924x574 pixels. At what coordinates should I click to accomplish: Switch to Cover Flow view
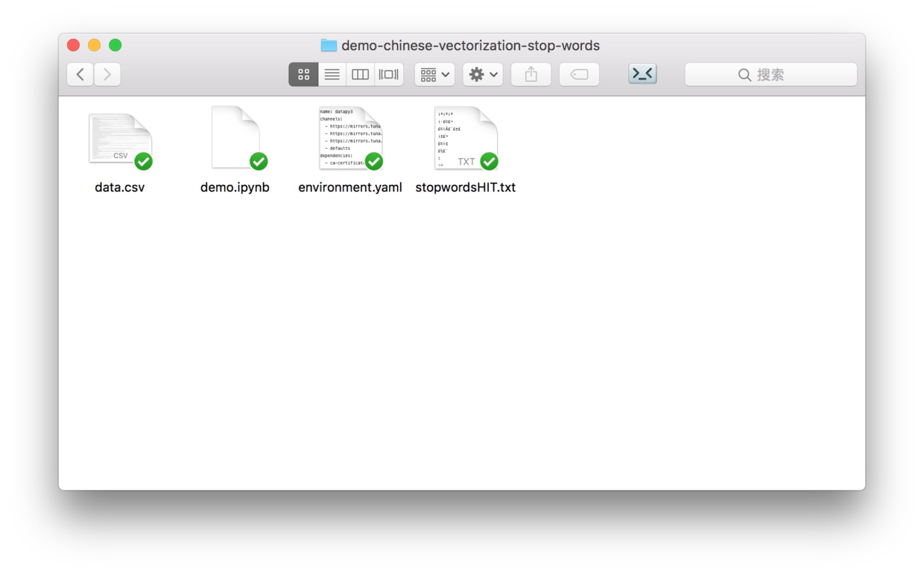[x=389, y=75]
